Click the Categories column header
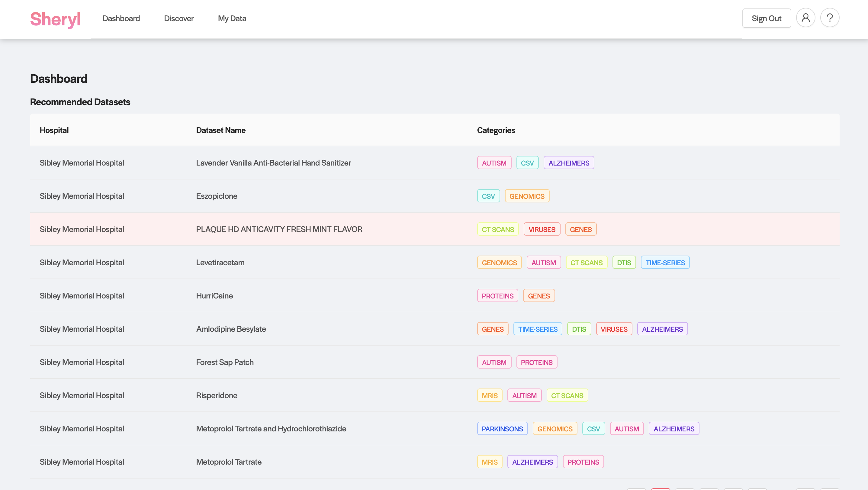 click(x=496, y=130)
